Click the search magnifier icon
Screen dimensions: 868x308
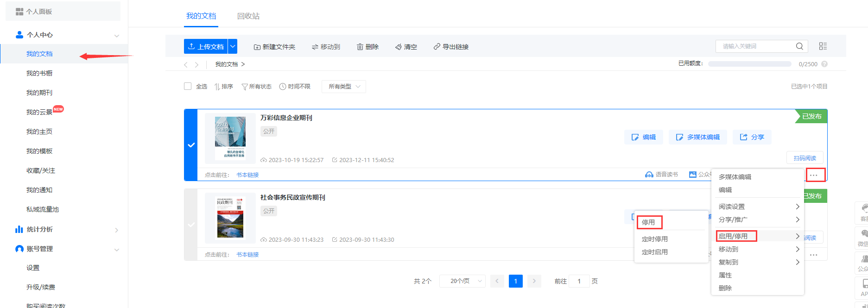(x=799, y=46)
